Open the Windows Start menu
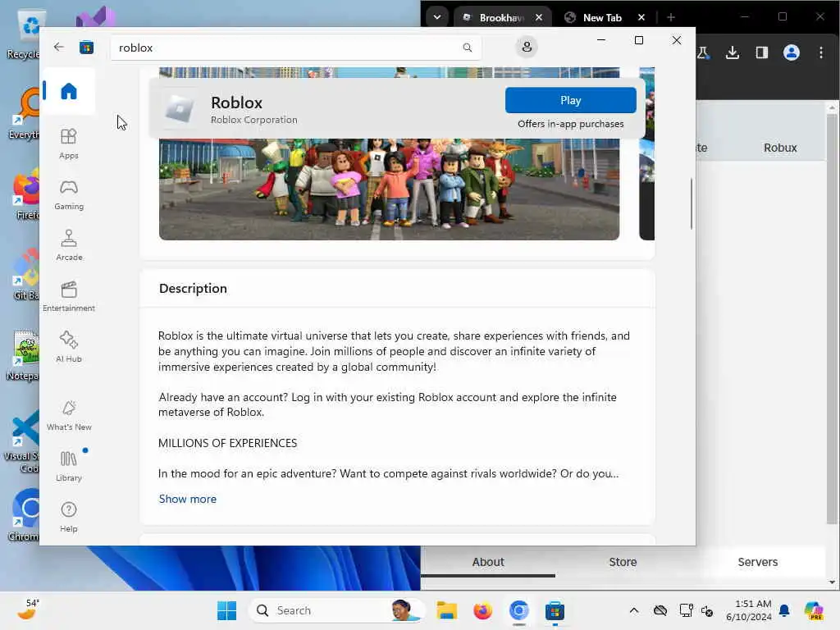Viewport: 840px width, 630px height. 226,610
